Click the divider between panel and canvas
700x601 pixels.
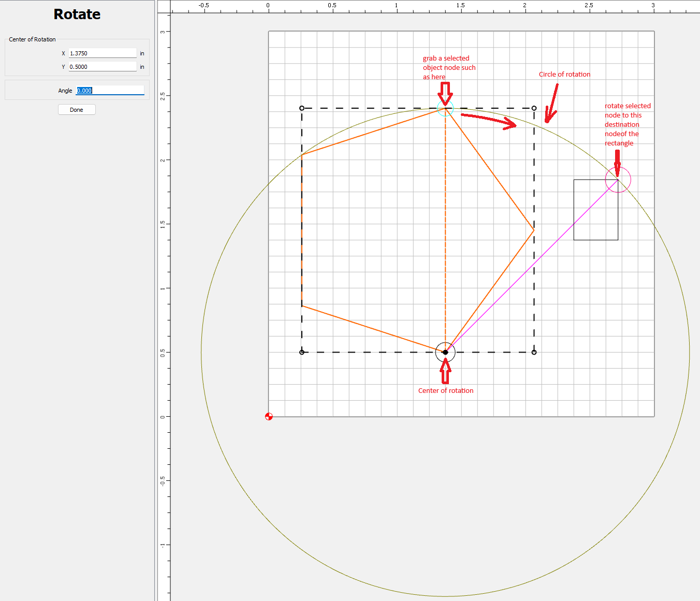(x=155, y=300)
